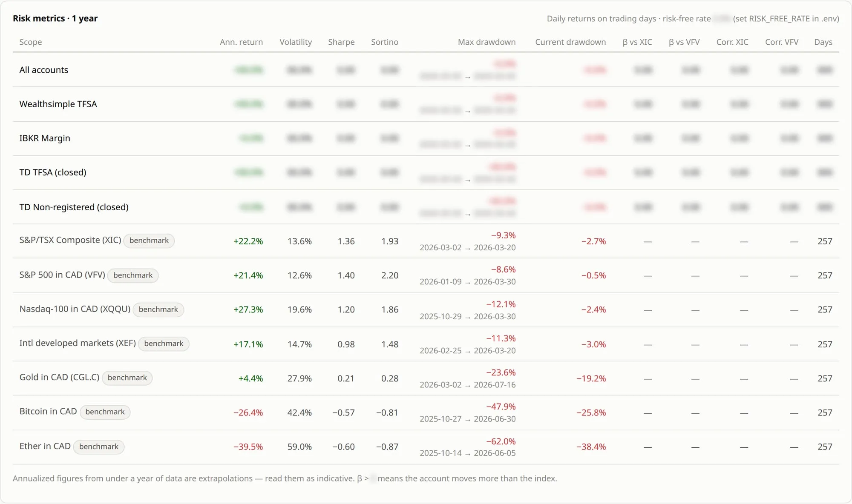852x504 pixels.
Task: Click the −47.9% max drawdown for Bitcoin
Action: click(501, 407)
